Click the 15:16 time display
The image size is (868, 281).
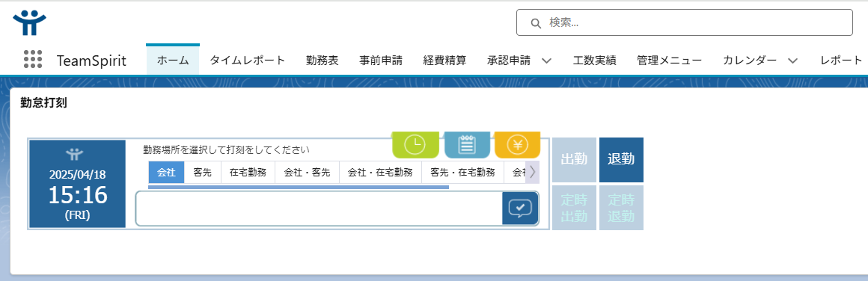click(78, 195)
